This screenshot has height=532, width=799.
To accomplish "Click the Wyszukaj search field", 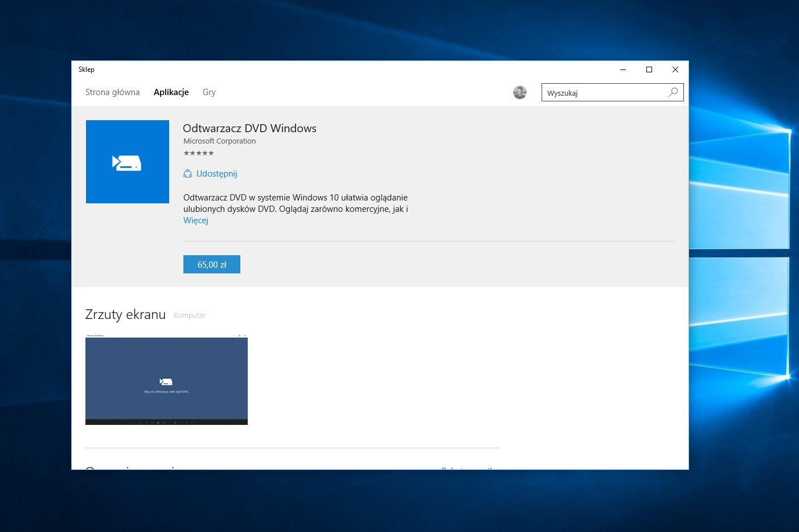I will 604,93.
